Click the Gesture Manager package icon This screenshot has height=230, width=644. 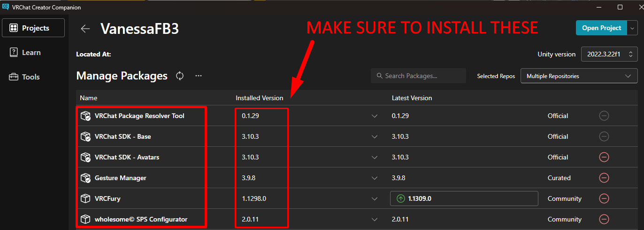(x=85, y=178)
